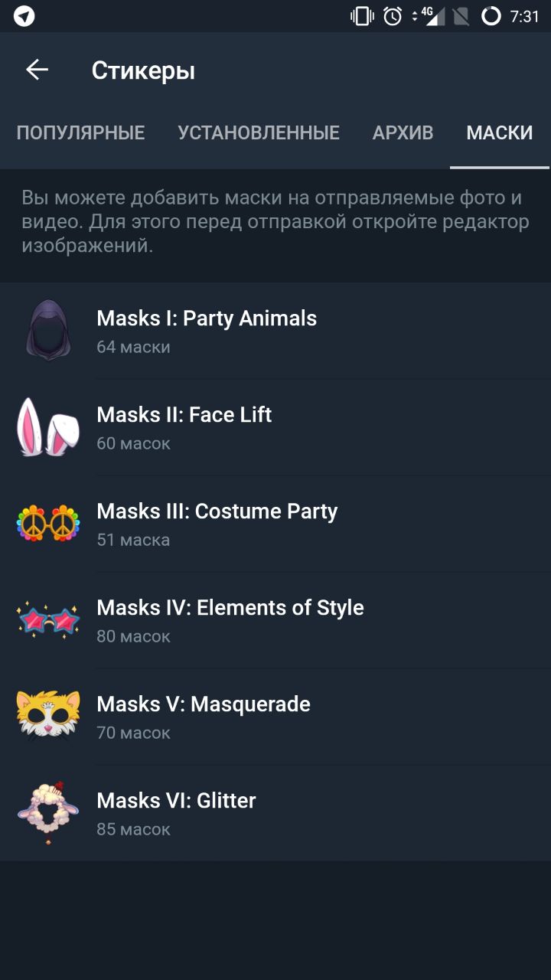This screenshot has width=551, height=980.
Task: Tap the sheep wreath mask icon
Action: click(48, 812)
